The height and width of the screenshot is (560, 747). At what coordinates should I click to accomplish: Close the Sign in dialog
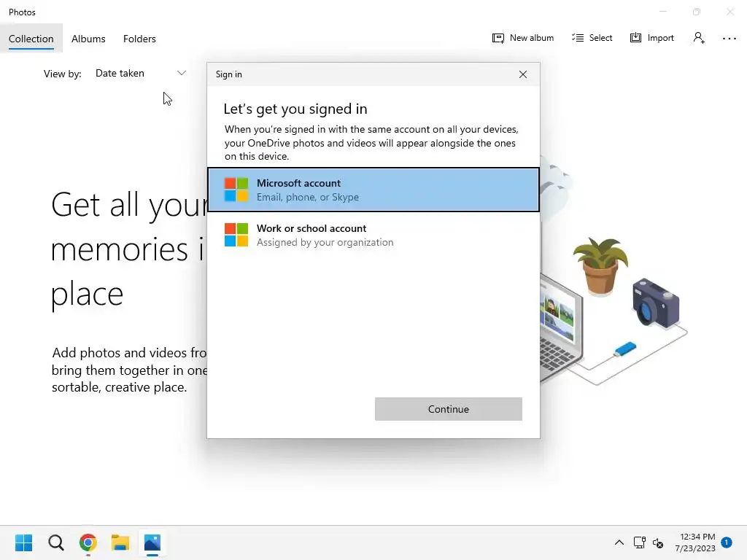[x=523, y=74]
